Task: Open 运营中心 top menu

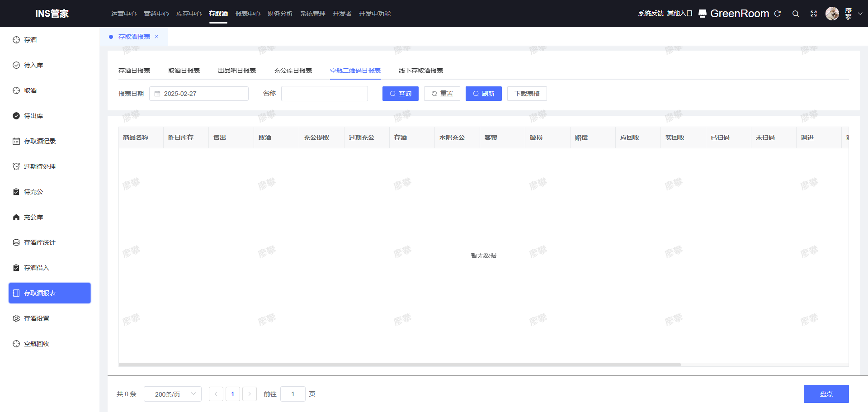Action: point(124,14)
